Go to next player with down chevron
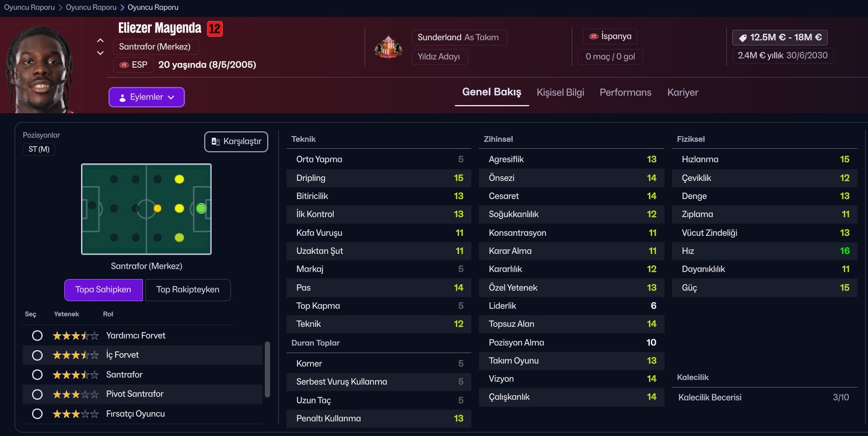Image resolution: width=868 pixels, height=436 pixels. click(100, 53)
